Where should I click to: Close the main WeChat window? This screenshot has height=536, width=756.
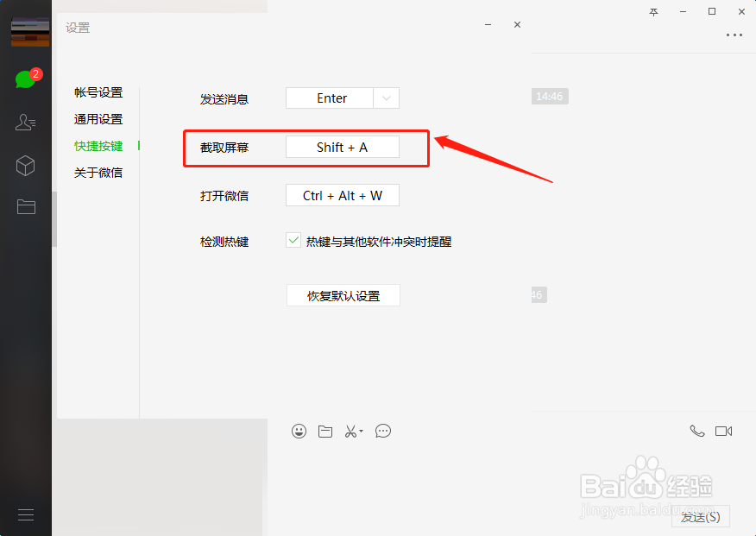(741, 11)
